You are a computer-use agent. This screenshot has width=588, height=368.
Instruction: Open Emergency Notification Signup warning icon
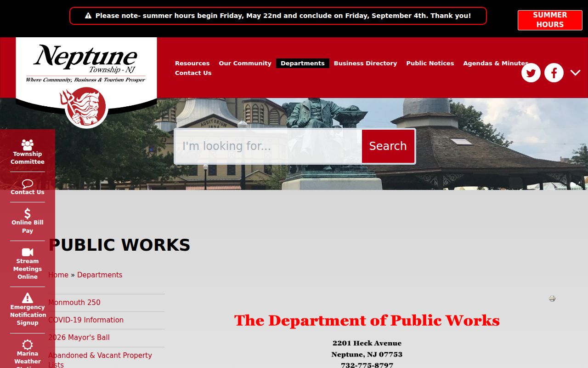pos(28,298)
